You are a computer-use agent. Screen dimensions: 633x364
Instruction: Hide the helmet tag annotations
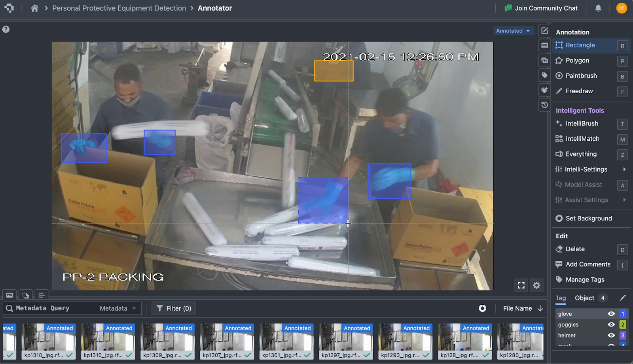click(611, 335)
